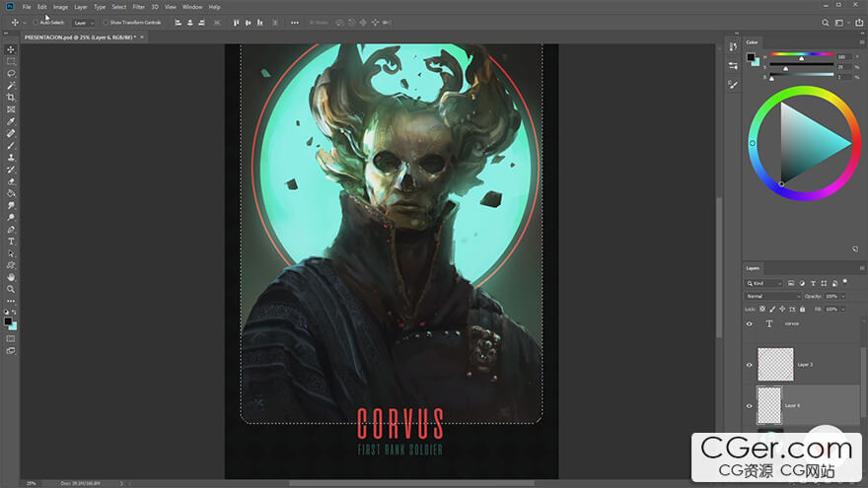Select the Hand tool
This screenshot has height=488, width=868.
click(11, 277)
